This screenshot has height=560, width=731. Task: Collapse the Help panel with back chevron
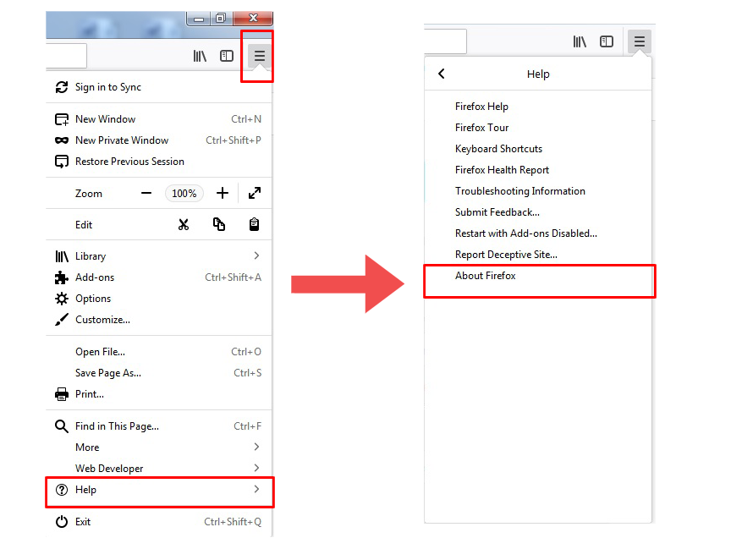pos(441,74)
